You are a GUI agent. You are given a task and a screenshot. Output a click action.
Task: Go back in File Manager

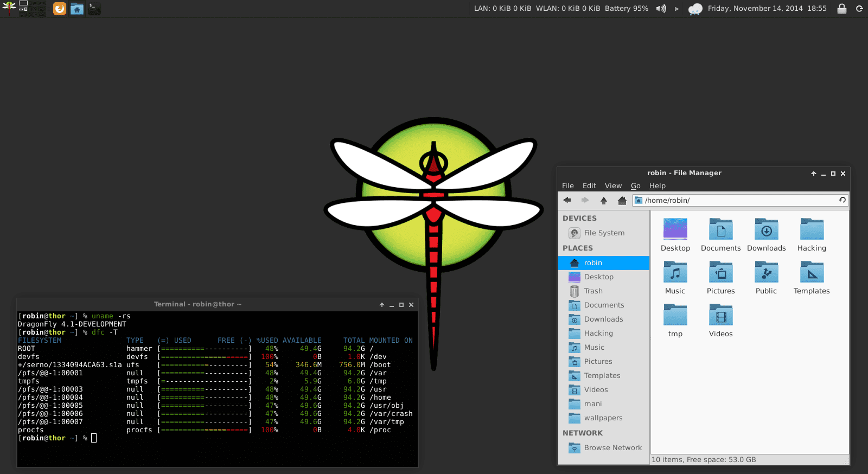point(567,200)
